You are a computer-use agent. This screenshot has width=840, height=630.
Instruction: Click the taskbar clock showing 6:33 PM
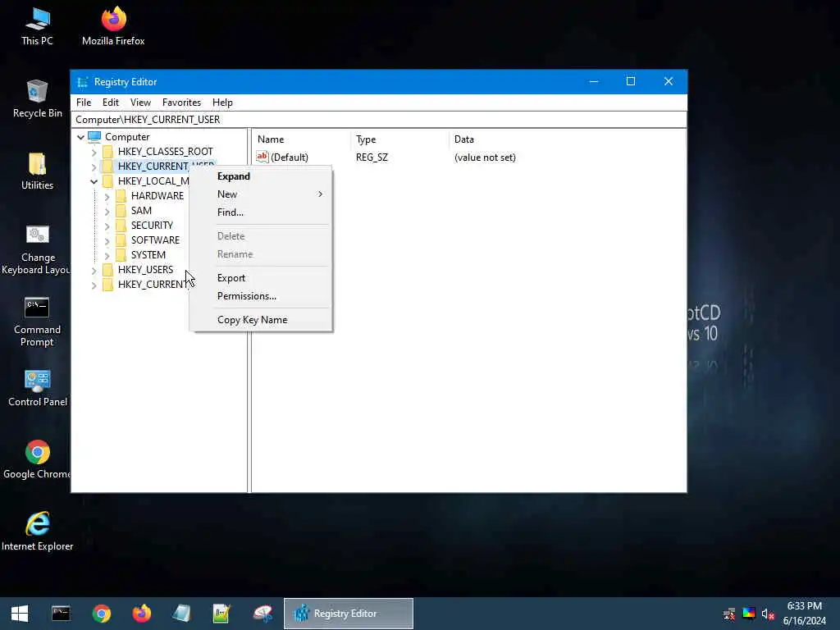[804, 614]
